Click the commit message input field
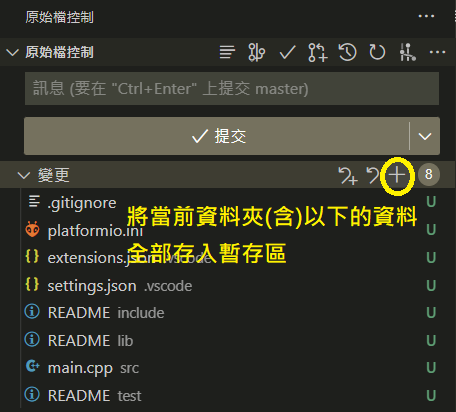456x412 pixels. point(232,89)
